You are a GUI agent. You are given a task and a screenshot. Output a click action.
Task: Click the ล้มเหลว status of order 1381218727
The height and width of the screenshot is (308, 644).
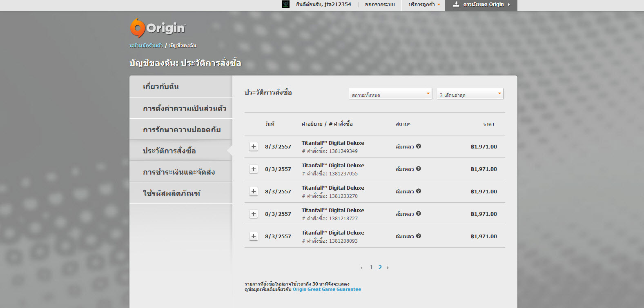pyautogui.click(x=405, y=214)
